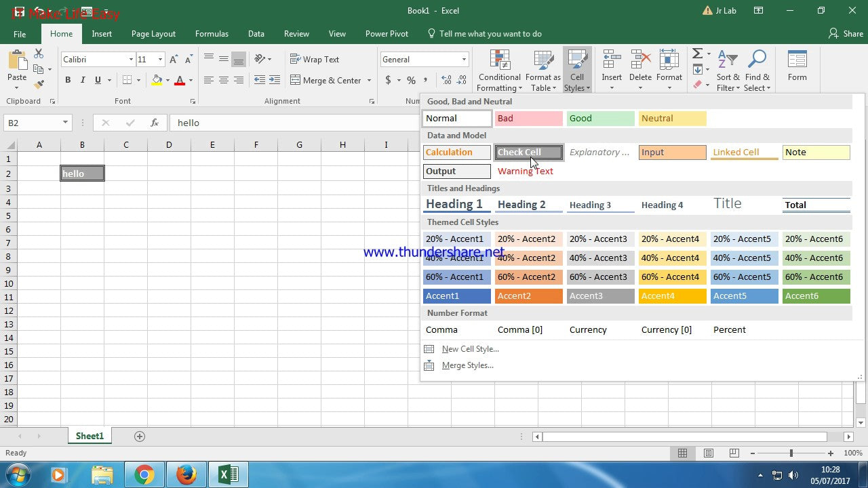Open the font color dropdown arrow
The width and height of the screenshot is (868, 488).
tap(191, 80)
